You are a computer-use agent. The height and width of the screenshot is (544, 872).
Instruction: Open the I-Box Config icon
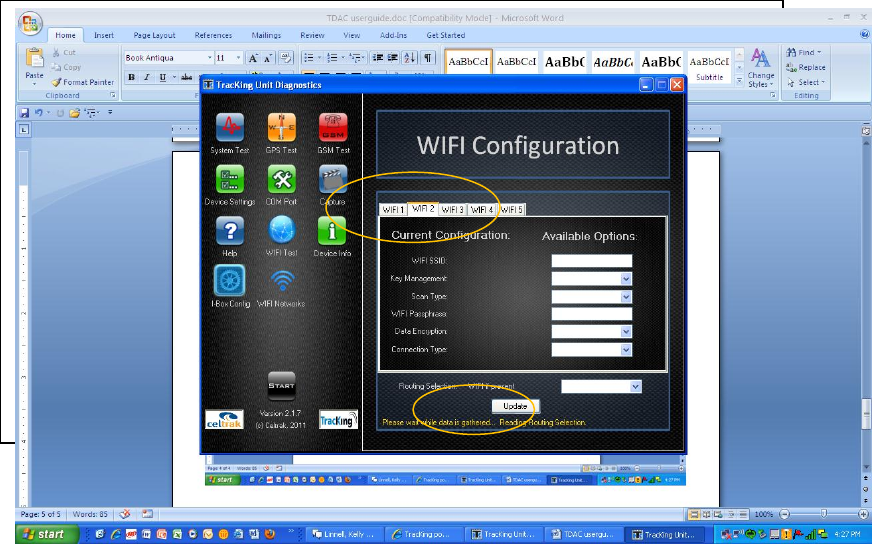click(230, 280)
